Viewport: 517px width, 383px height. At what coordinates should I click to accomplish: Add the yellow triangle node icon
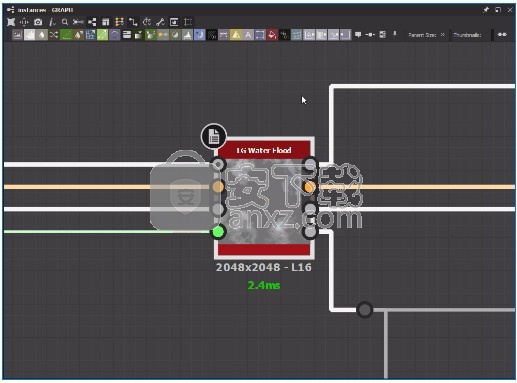pyautogui.click(x=236, y=35)
